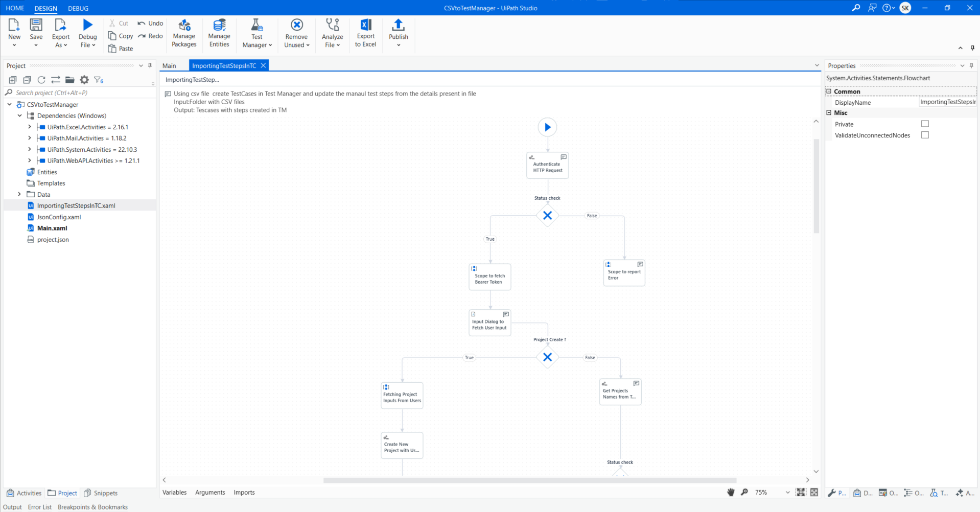980x512 pixels.
Task: Open Manage Entities
Action: click(219, 34)
